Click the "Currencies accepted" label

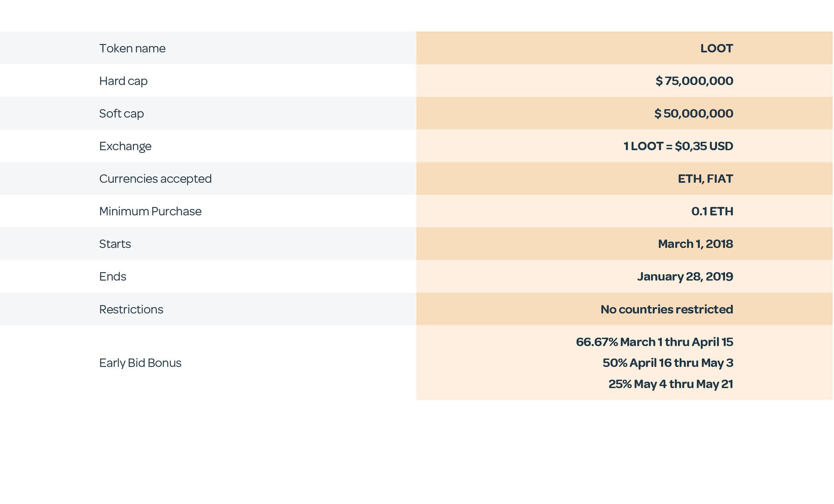pyautogui.click(x=155, y=179)
